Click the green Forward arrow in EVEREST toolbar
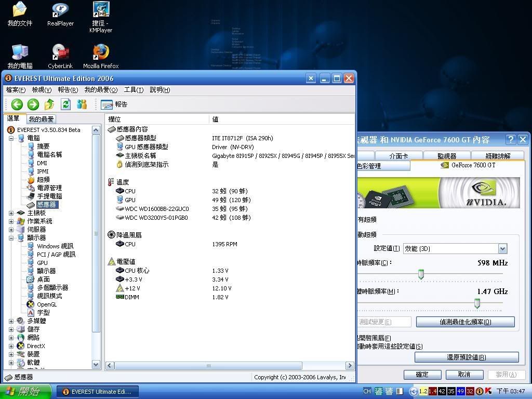 point(33,104)
